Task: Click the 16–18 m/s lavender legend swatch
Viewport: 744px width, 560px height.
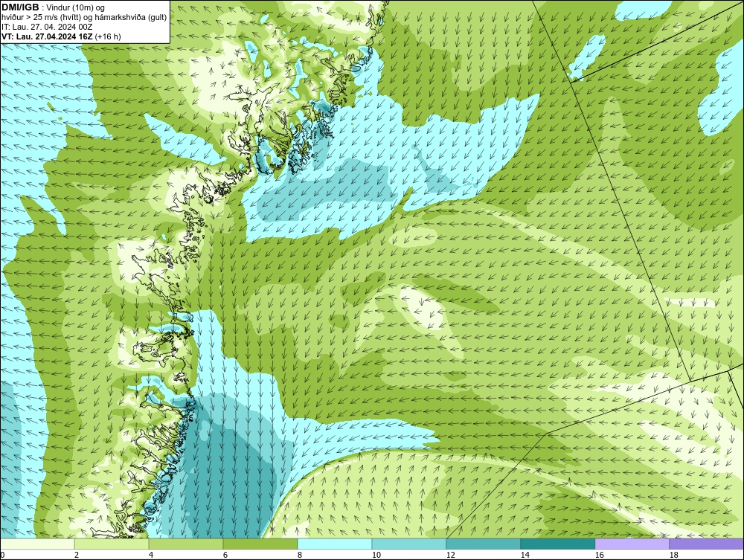Action: (x=632, y=544)
